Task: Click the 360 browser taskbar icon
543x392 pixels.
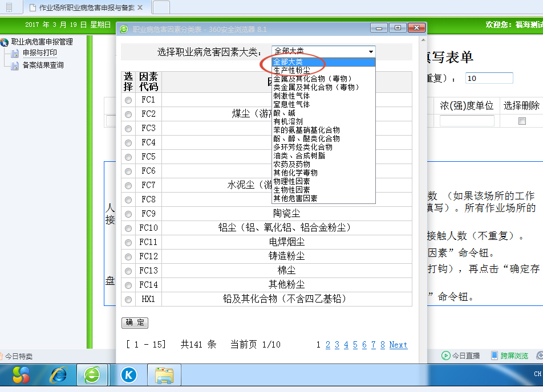Action: [92, 375]
